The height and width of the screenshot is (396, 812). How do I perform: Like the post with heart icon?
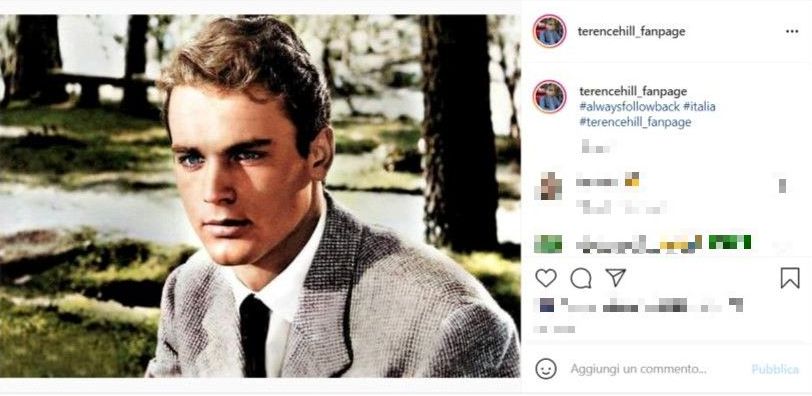click(x=545, y=278)
